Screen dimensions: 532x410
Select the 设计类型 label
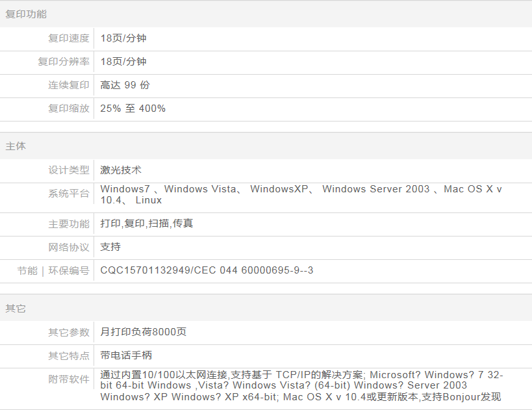pyautogui.click(x=69, y=170)
